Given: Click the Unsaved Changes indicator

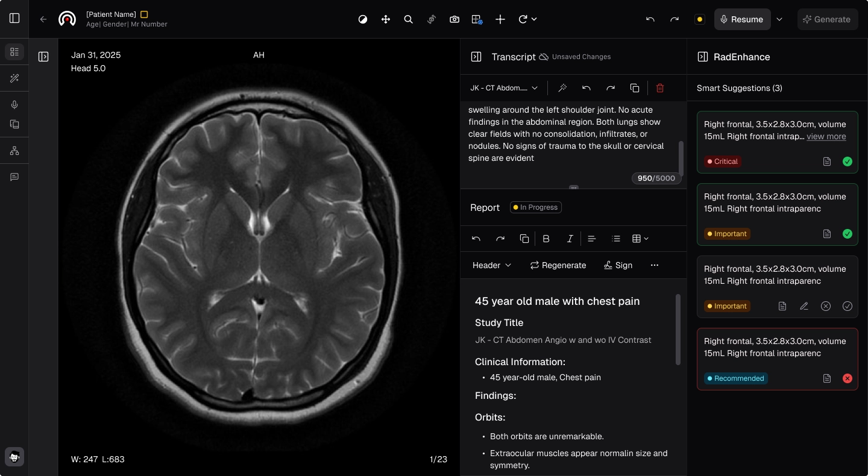Looking at the screenshot, I should point(575,57).
